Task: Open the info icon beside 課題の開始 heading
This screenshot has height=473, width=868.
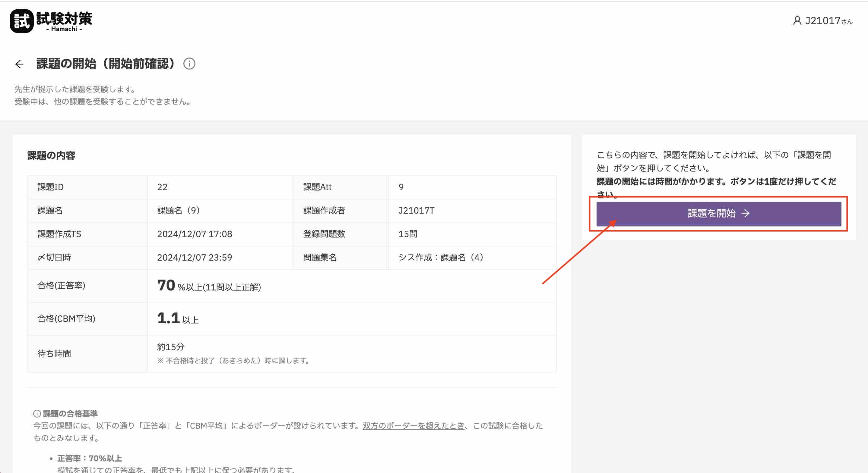Action: click(x=190, y=64)
